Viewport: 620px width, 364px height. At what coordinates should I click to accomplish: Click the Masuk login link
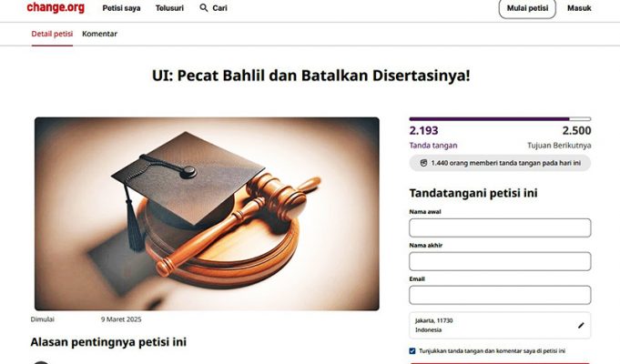[579, 8]
